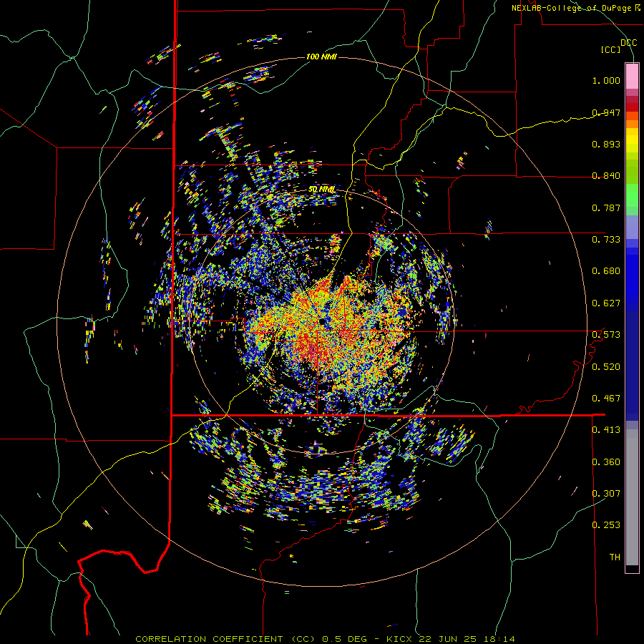Click the black radar site dot at center
This screenshot has width=644, height=644.
pos(321,321)
